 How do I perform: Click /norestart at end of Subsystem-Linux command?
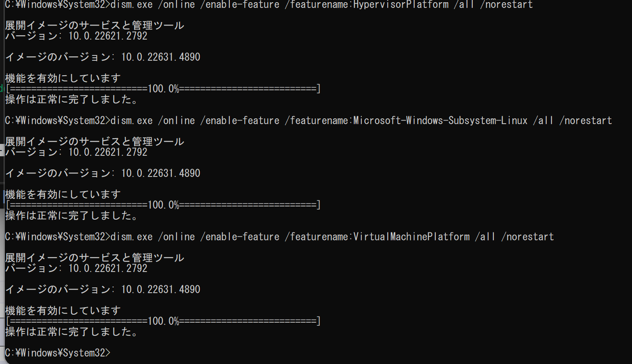(585, 121)
